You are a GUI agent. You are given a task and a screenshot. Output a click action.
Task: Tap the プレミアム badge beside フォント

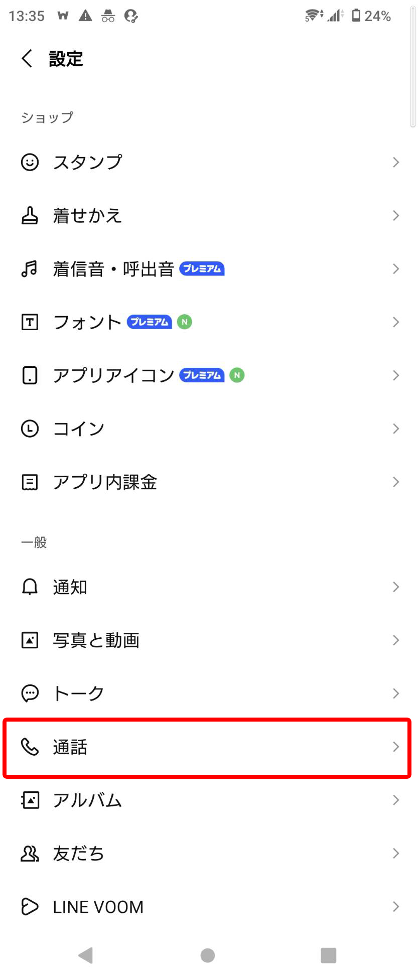[x=150, y=322]
